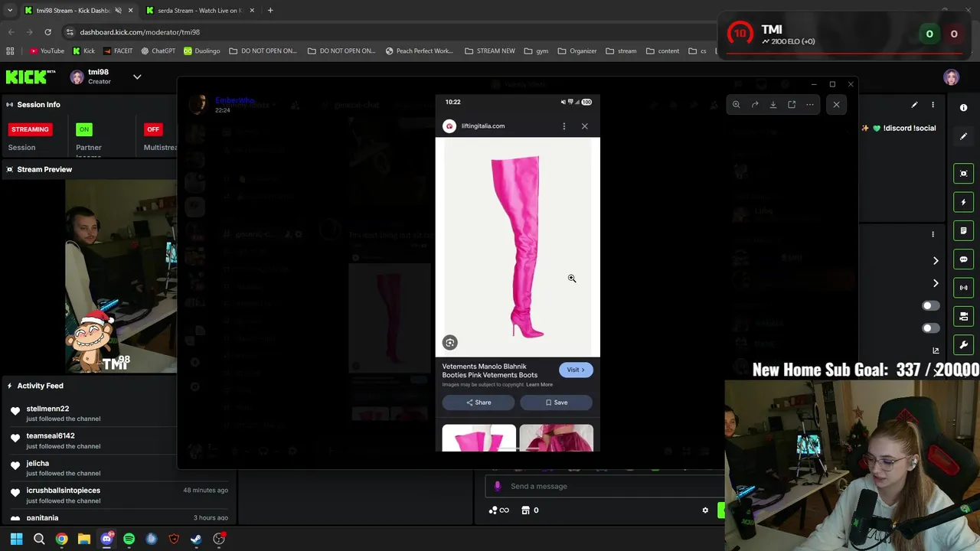Download the image using the viewer's download icon

pos(773,105)
